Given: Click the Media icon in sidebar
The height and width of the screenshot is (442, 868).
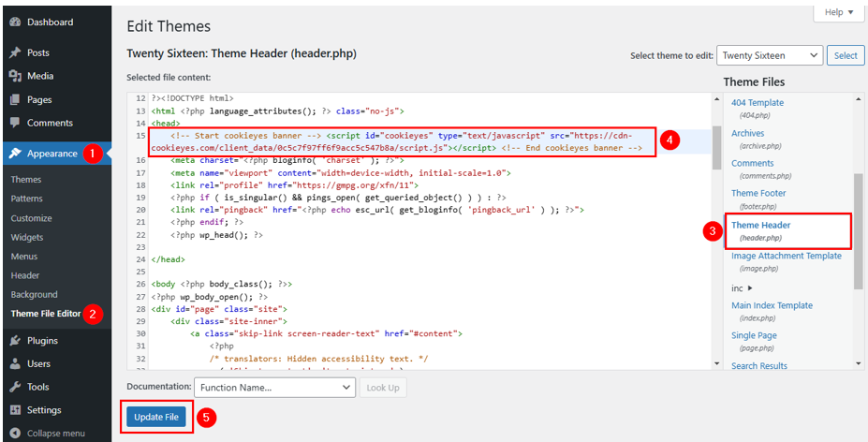Looking at the screenshot, I should point(15,76).
